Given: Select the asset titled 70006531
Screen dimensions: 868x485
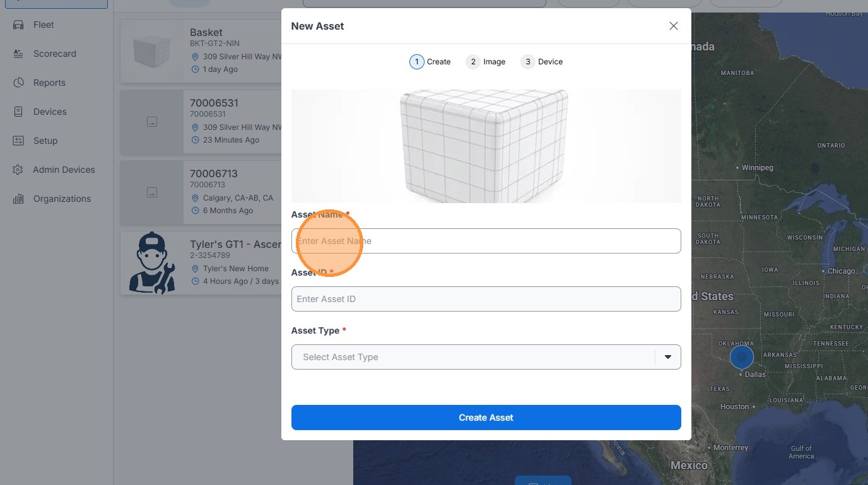Looking at the screenshot, I should point(214,103).
